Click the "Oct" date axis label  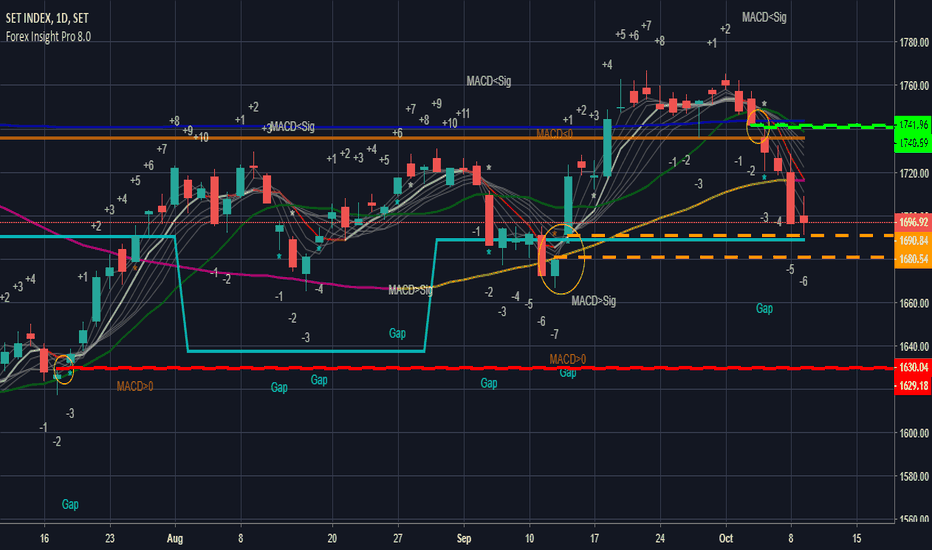coord(726,539)
